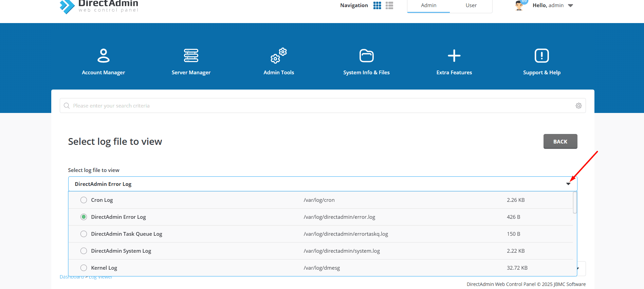
Task: Open the Server Manager icon menu
Action: pyautogui.click(x=191, y=56)
